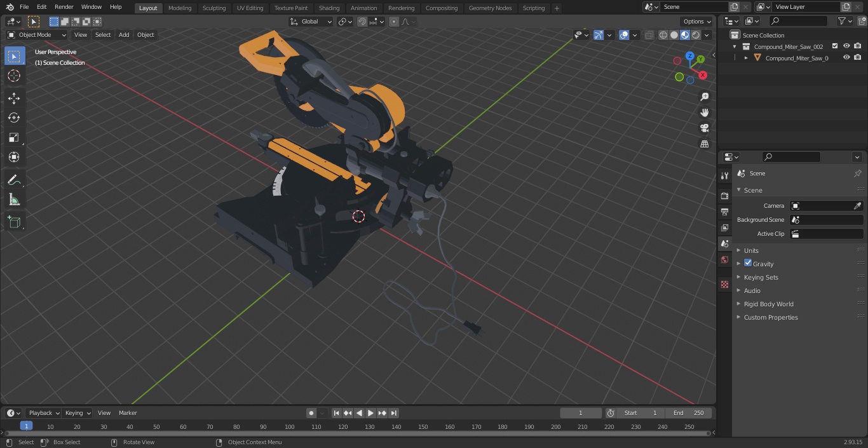Click the Keying dropdown button in timeline
The height and width of the screenshot is (448, 868).
[x=78, y=413]
